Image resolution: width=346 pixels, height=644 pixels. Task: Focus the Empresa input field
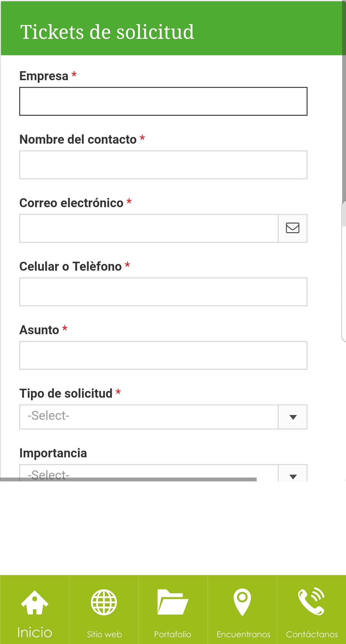click(163, 101)
